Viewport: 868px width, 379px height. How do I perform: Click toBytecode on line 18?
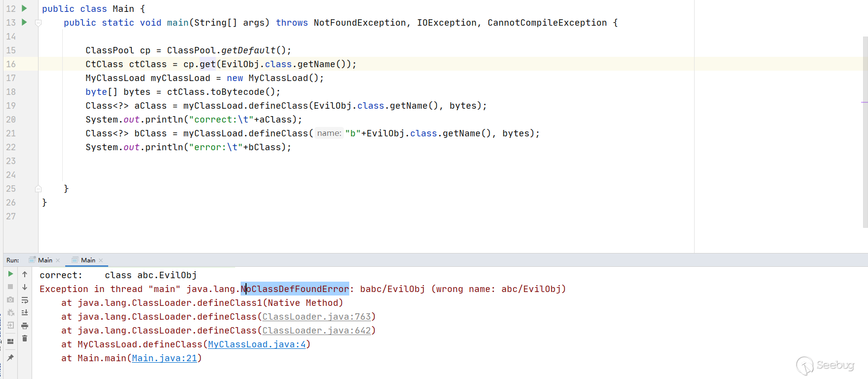pyautogui.click(x=238, y=92)
